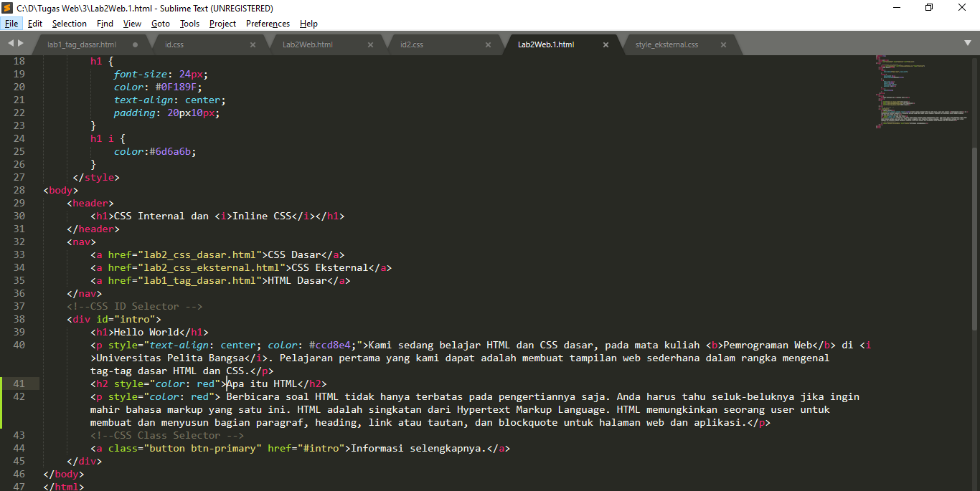980x491 pixels.
Task: Open the Tools menu
Action: 189,23
